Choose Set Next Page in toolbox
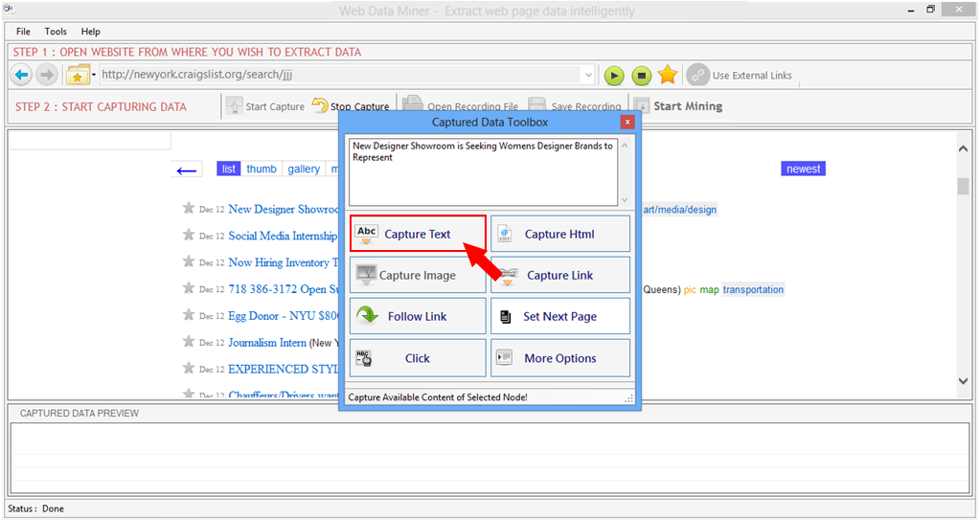The height and width of the screenshot is (520, 980). pyautogui.click(x=560, y=316)
